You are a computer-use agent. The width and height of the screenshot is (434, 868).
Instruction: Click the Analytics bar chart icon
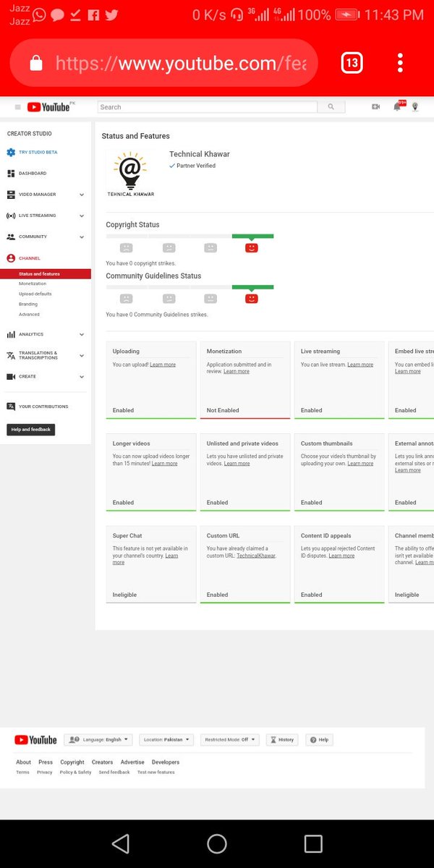click(11, 335)
